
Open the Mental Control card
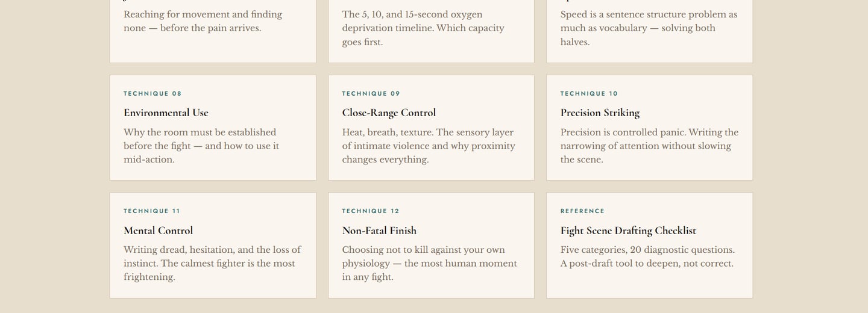213,245
